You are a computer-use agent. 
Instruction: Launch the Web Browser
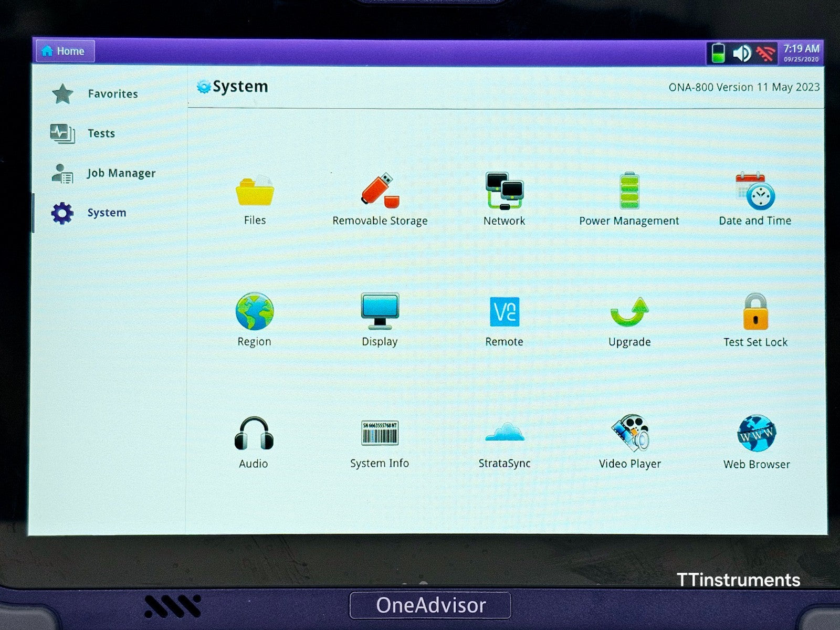point(757,434)
